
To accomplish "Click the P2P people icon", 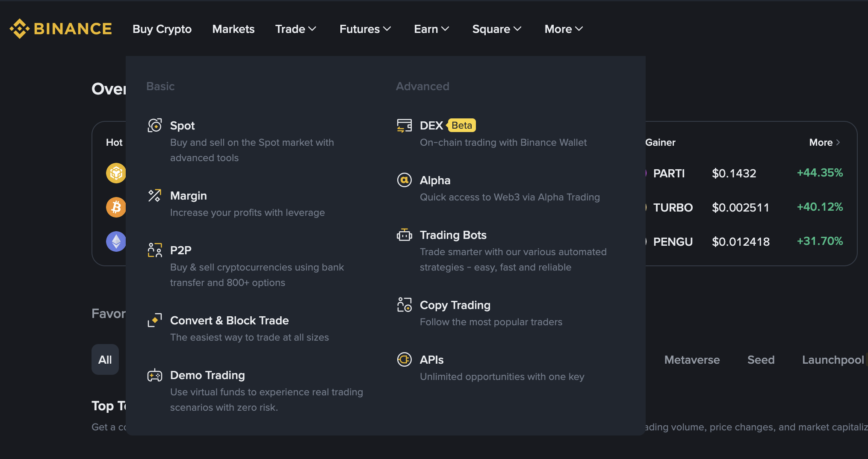I will 155,250.
